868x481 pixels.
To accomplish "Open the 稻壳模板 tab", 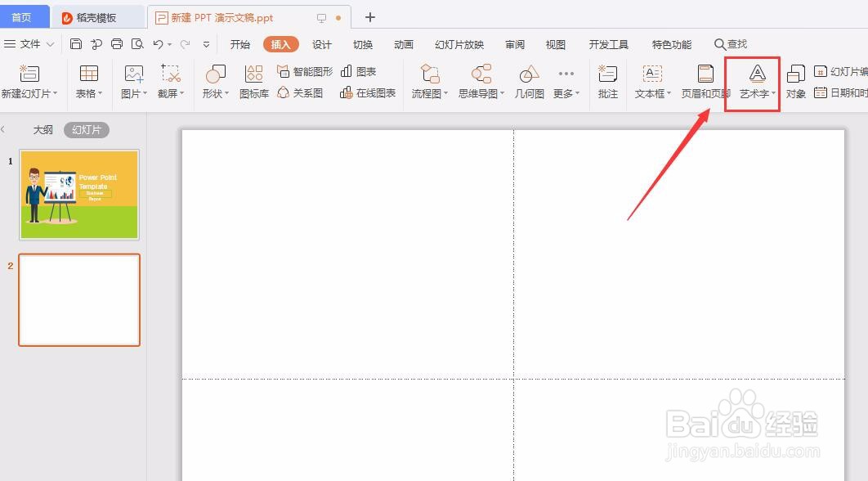I will point(97,16).
